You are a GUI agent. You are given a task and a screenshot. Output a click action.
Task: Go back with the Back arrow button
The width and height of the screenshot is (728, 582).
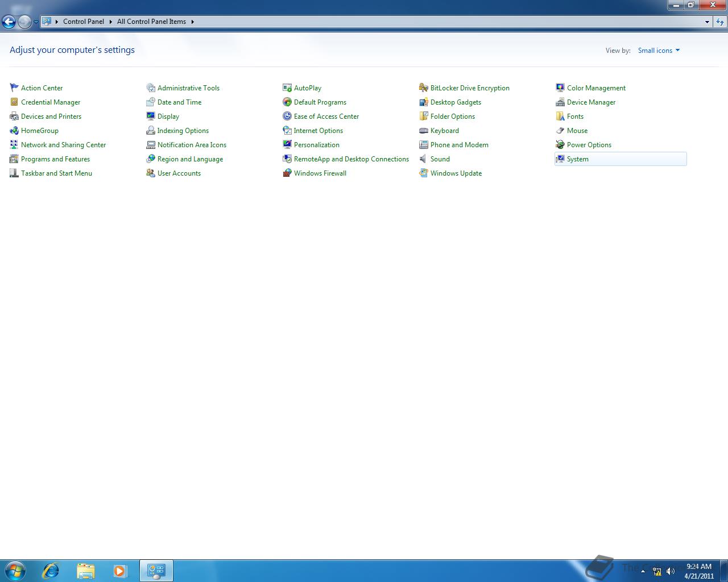(x=9, y=22)
